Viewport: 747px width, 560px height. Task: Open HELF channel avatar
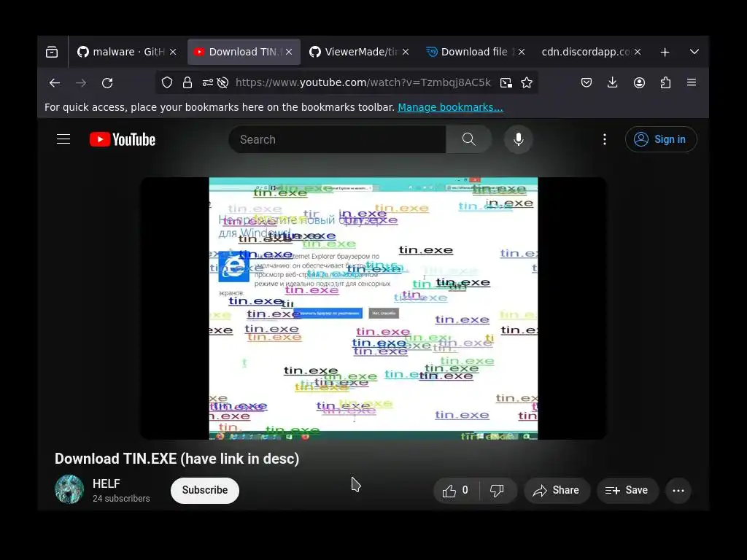pos(69,489)
